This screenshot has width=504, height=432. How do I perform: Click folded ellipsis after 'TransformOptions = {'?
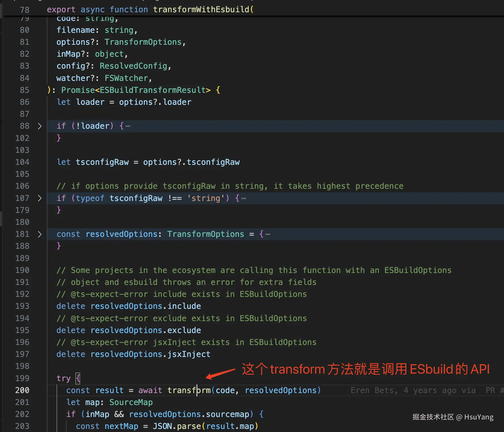[x=268, y=234]
